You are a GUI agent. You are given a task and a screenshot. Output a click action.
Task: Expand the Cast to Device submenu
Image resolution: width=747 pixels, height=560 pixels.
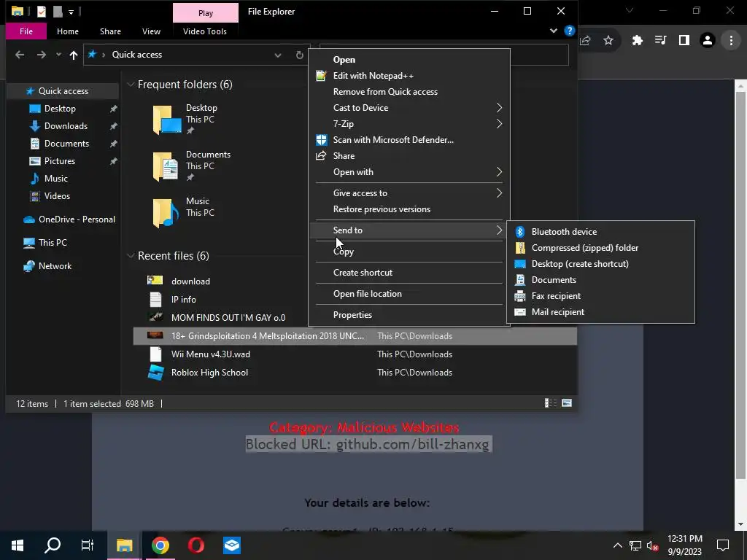(x=409, y=108)
